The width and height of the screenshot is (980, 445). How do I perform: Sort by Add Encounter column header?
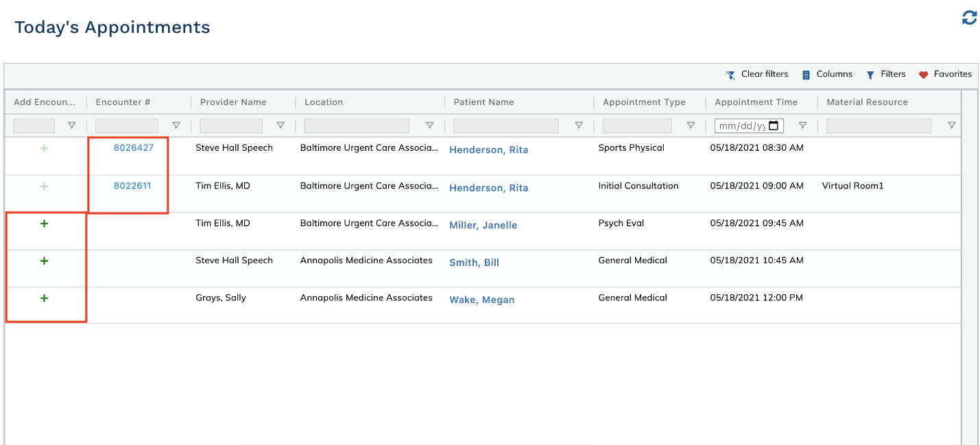click(x=45, y=102)
